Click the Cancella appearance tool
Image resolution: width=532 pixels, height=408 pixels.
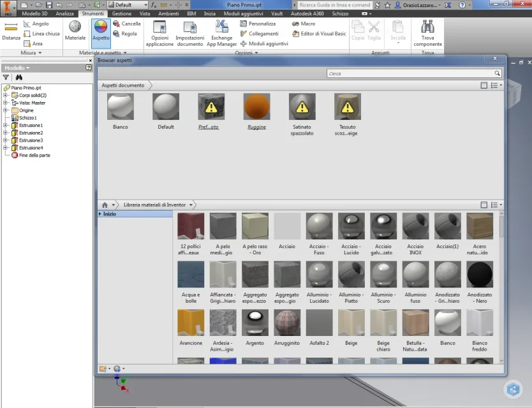point(126,24)
